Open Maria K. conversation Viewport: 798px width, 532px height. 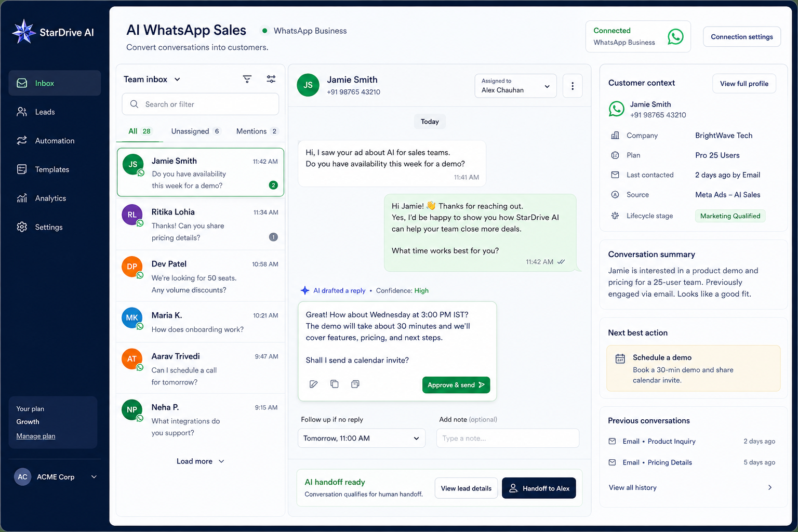(x=201, y=322)
